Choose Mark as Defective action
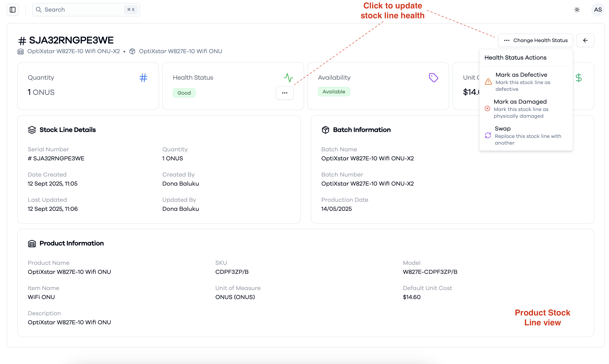The image size is (609, 364). point(526,82)
